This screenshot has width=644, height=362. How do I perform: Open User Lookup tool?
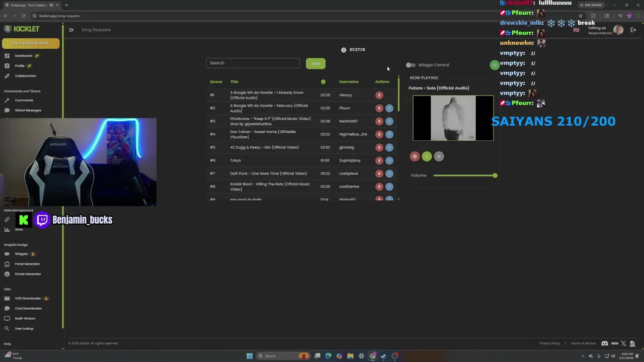click(x=24, y=328)
